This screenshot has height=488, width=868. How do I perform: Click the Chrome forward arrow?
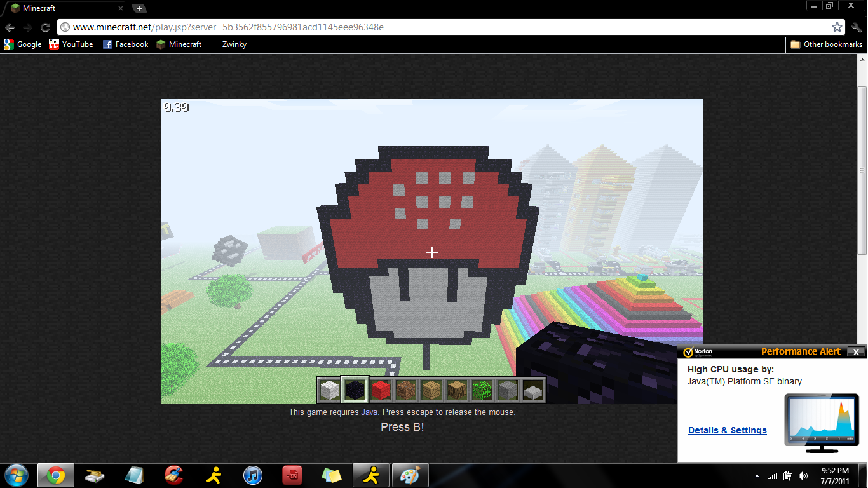coord(27,27)
